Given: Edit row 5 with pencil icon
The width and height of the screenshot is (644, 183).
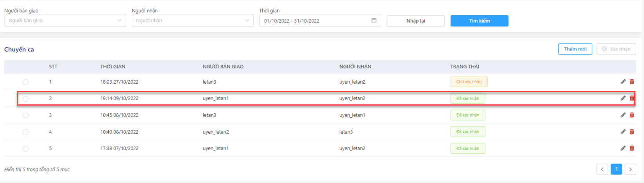Looking at the screenshot, I should click(623, 148).
